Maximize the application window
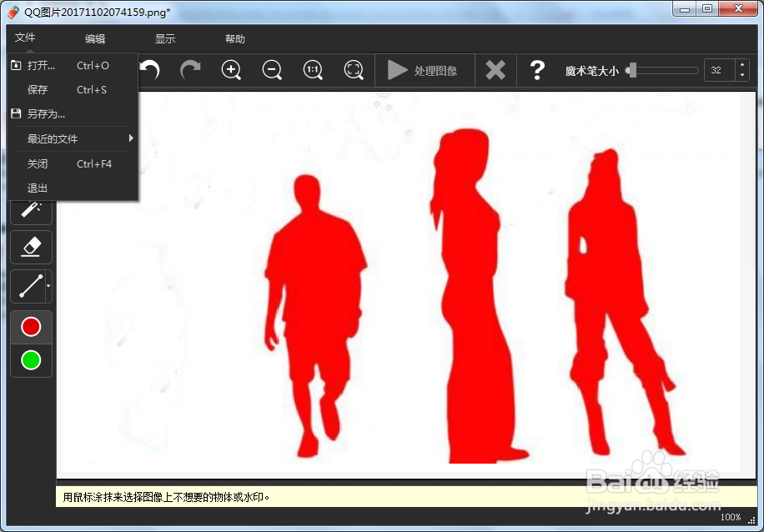This screenshot has width=764, height=532. [x=707, y=10]
